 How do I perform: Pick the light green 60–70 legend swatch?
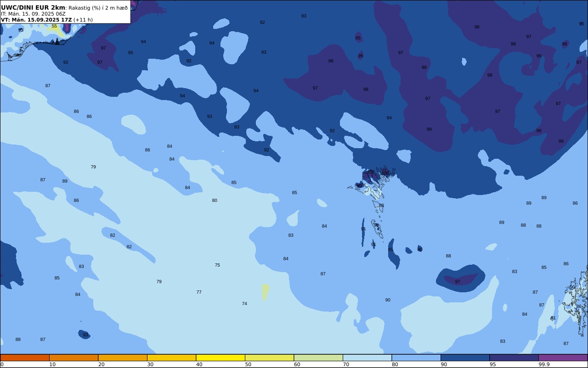tap(318, 357)
